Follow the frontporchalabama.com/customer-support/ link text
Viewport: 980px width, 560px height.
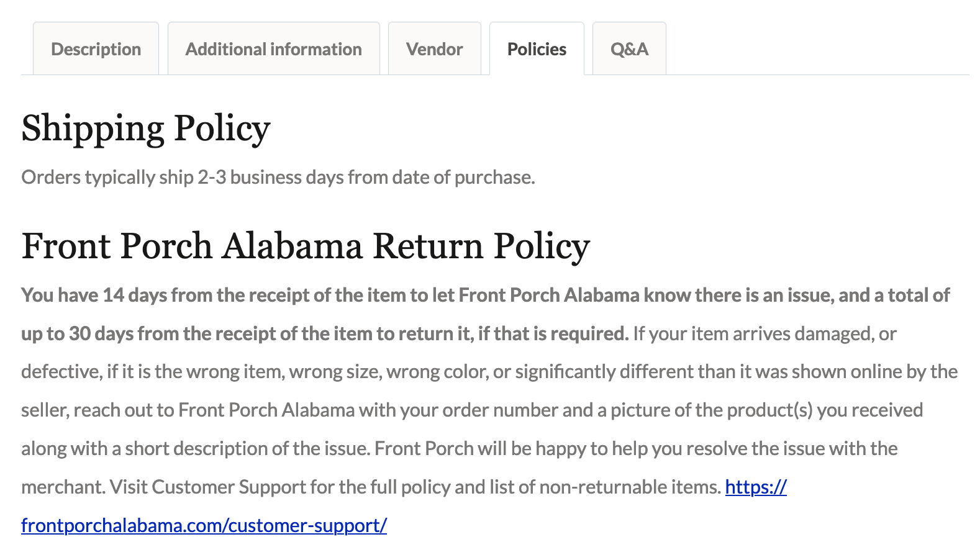[x=204, y=525]
